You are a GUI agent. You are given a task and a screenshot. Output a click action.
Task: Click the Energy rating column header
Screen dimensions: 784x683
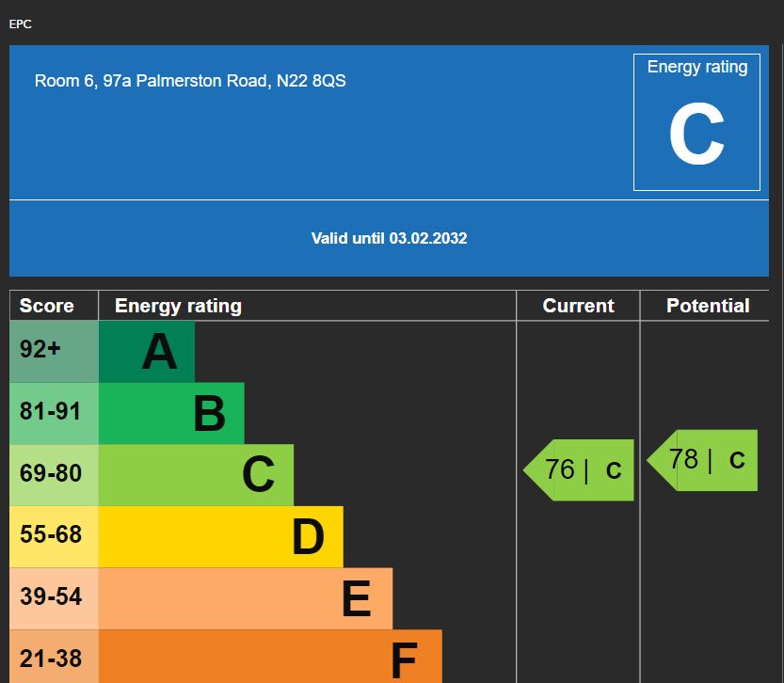coord(178,306)
